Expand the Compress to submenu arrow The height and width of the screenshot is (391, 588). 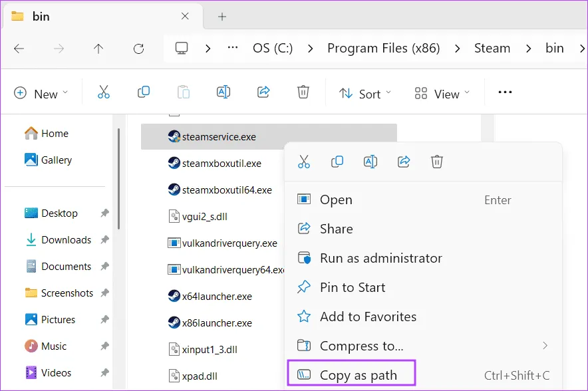(545, 346)
